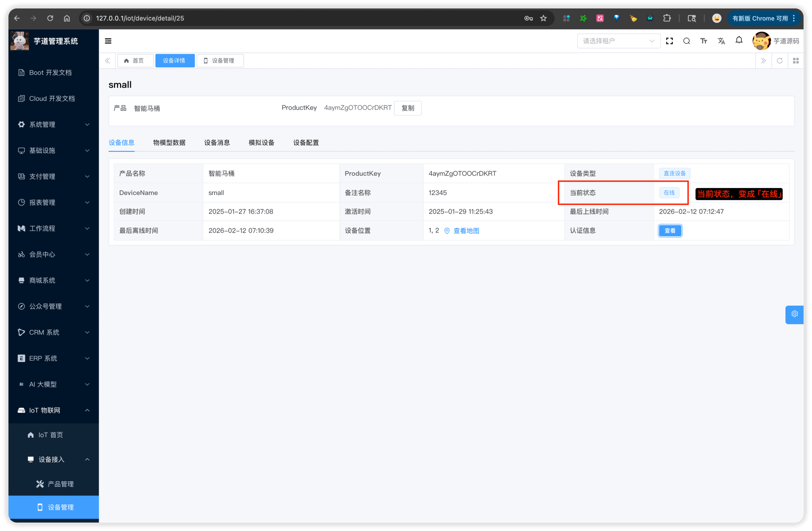Open 产品管理 in the sidebar
The width and height of the screenshot is (812, 531).
click(60, 484)
